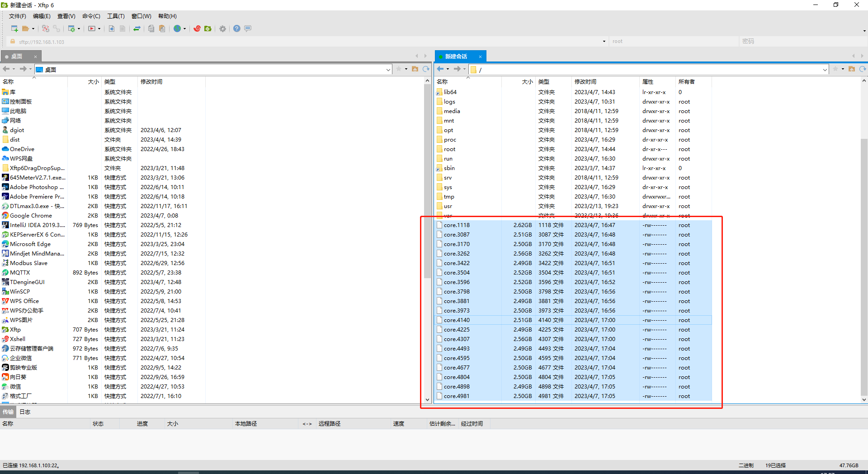Open the folder-open dropdown arrow in toolbar

[33, 28]
